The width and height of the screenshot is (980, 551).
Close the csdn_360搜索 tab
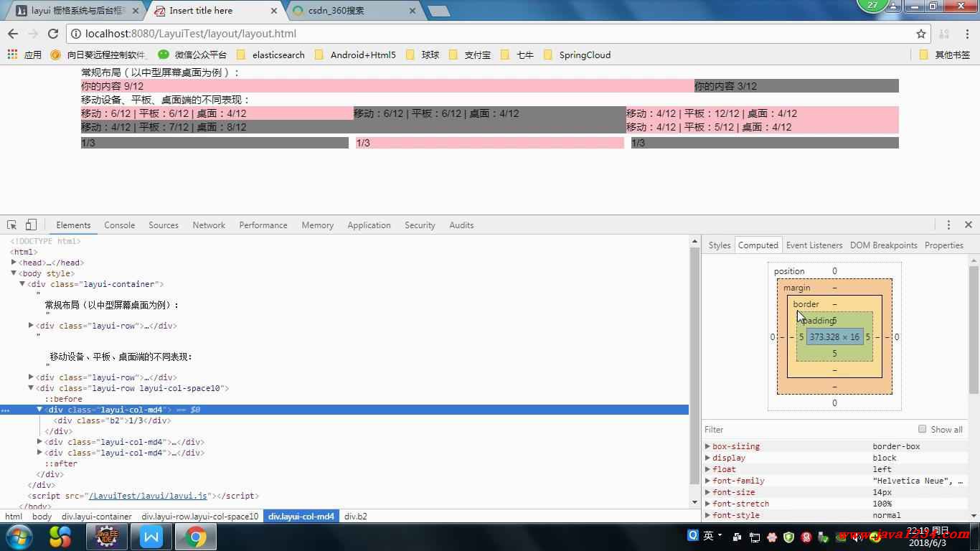[x=413, y=11]
